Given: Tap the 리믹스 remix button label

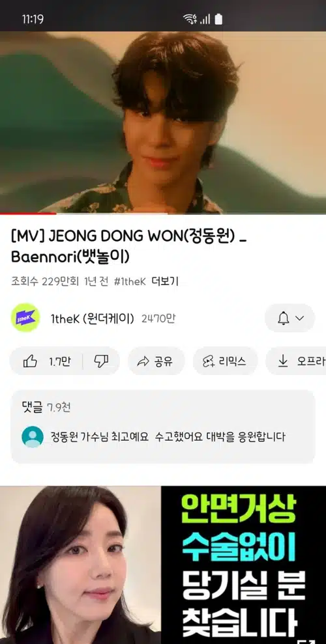Looking at the screenshot, I should tap(233, 361).
